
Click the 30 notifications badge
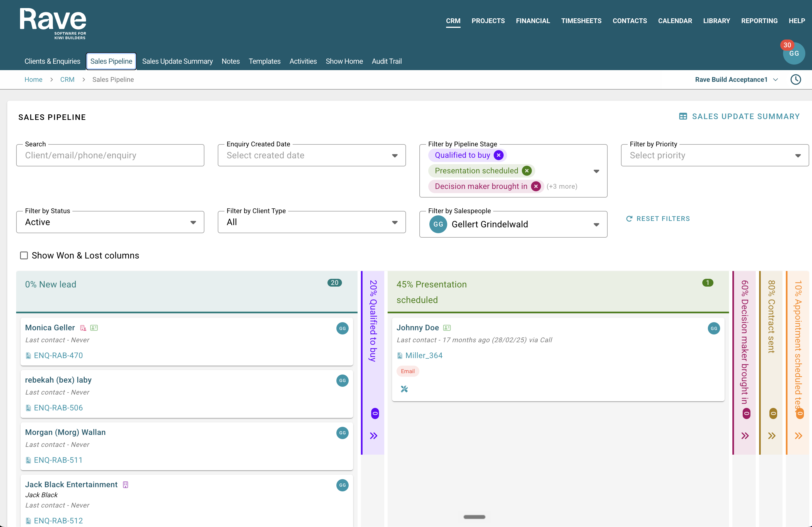[787, 45]
